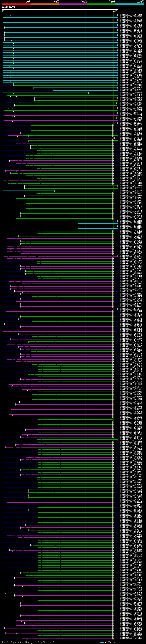Screen dimensions: 146x644
Task: Click the UniRef100_A9NK15 label
Action: (x=131, y=364)
